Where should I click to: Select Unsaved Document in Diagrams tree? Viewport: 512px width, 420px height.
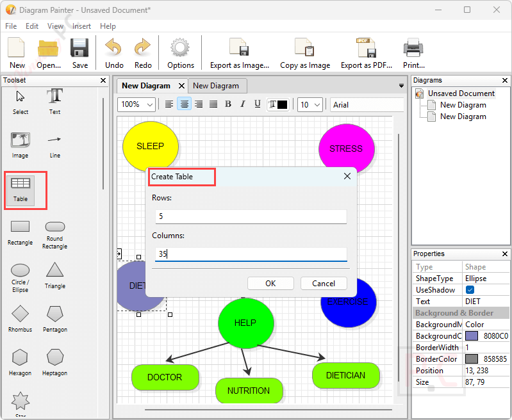point(461,93)
